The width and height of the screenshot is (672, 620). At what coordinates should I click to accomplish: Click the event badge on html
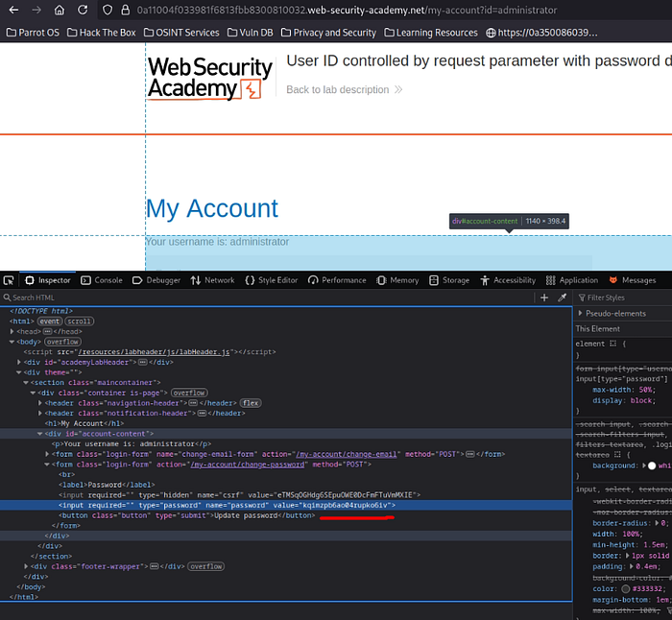pyautogui.click(x=50, y=321)
